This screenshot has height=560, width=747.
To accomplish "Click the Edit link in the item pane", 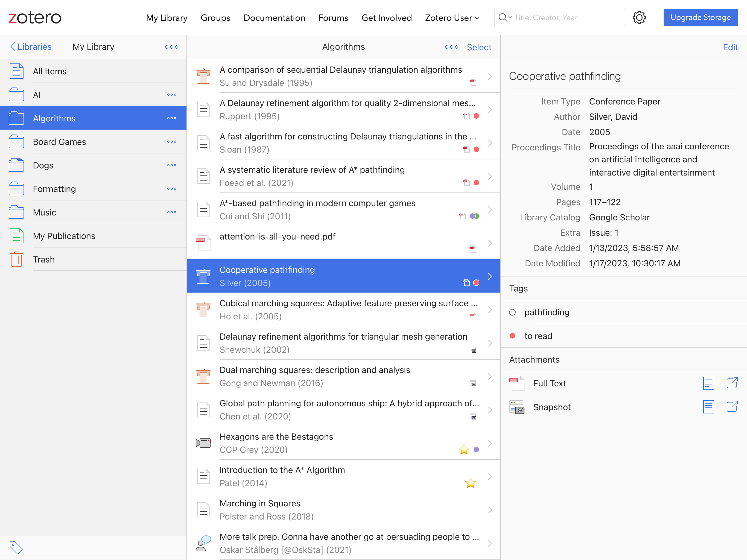I will point(730,47).
